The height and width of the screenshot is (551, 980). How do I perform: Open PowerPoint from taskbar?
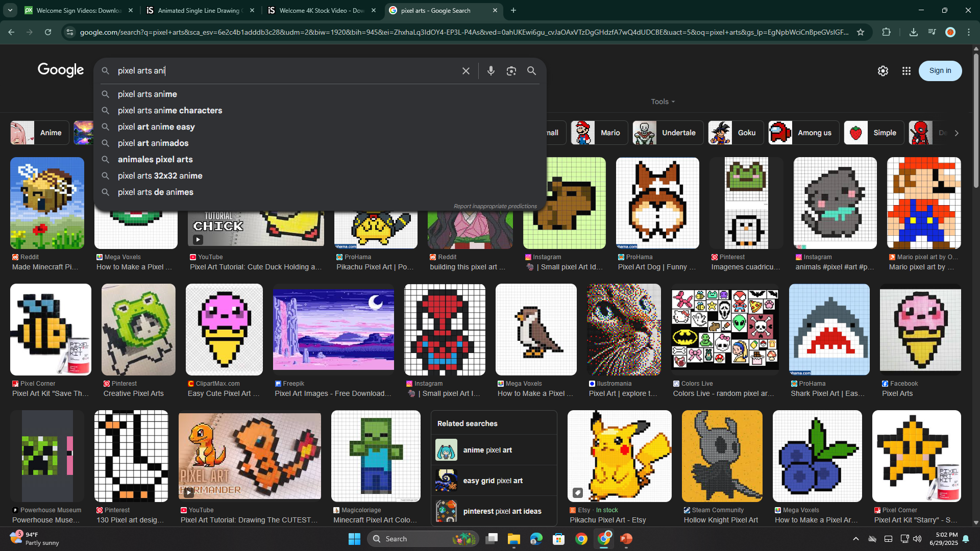click(626, 539)
